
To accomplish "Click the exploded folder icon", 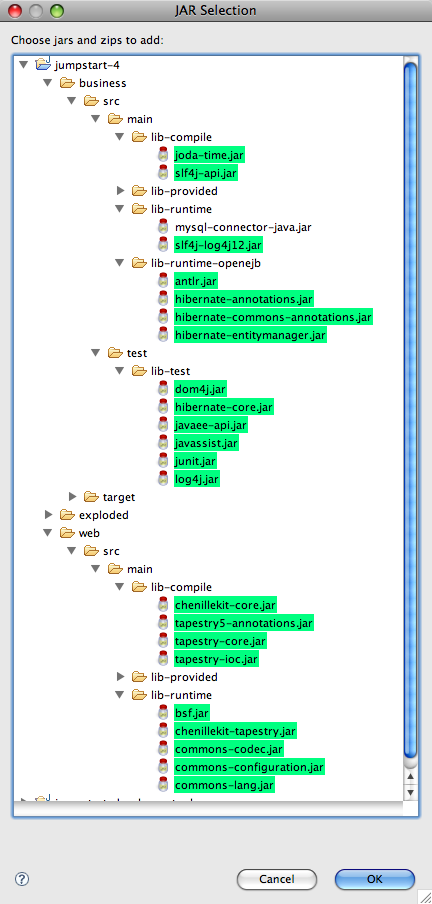I will pos(67,515).
